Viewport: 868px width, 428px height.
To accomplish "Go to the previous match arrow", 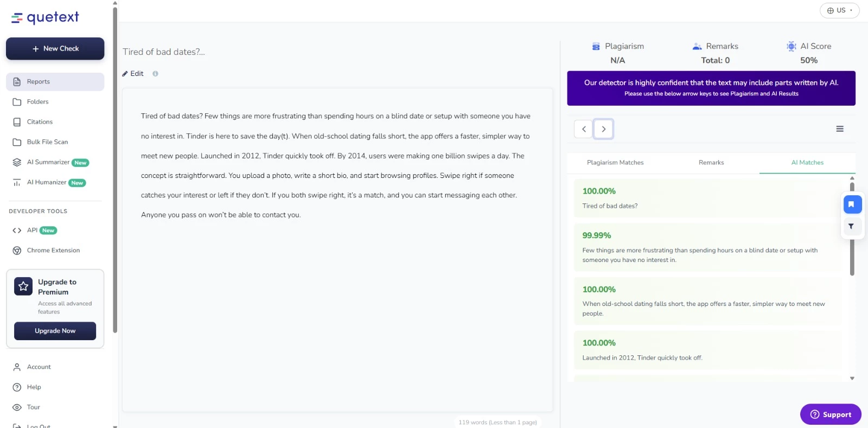I will coord(584,129).
